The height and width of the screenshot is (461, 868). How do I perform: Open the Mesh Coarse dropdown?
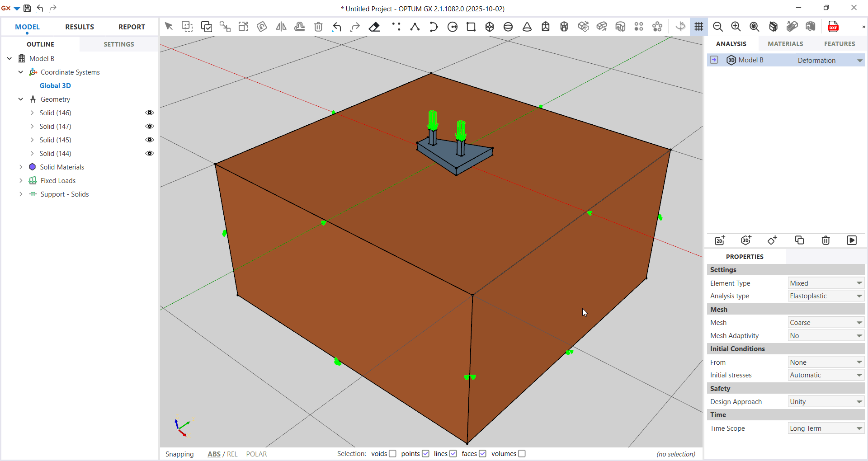coord(826,323)
